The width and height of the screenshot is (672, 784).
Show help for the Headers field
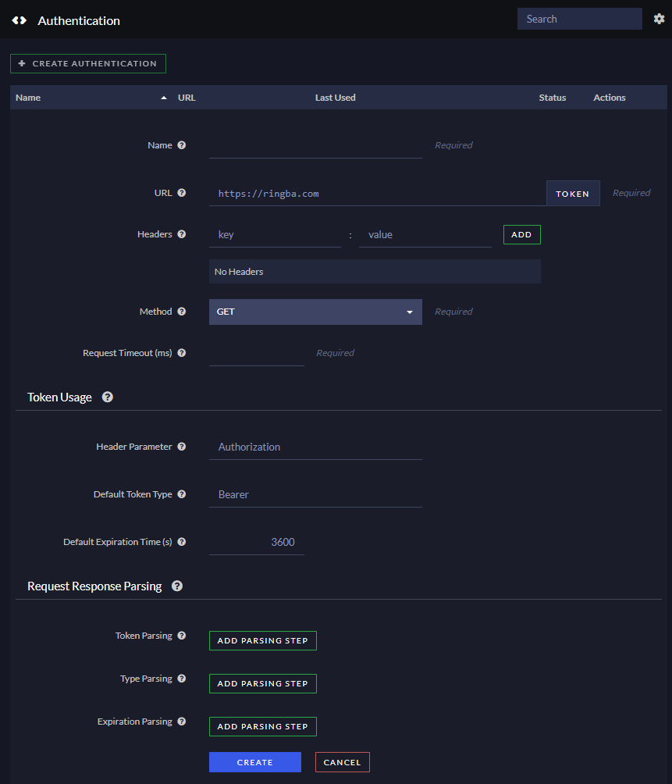pyautogui.click(x=182, y=234)
